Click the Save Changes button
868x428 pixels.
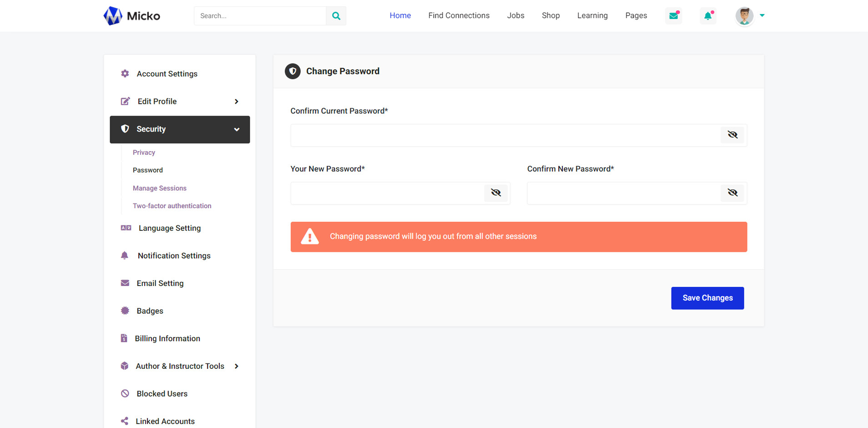tap(707, 298)
